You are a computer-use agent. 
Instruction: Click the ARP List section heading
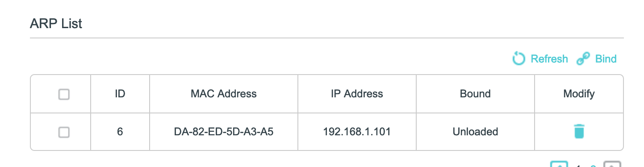point(56,24)
